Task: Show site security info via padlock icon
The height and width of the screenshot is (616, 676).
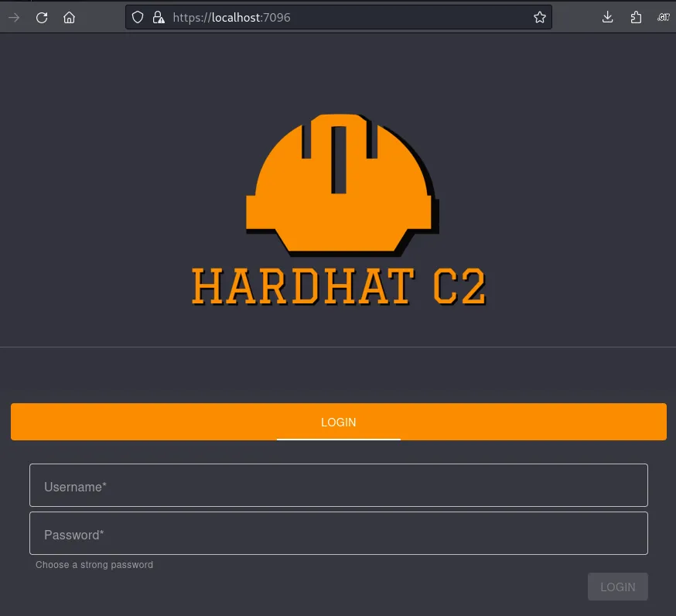Action: click(x=158, y=17)
